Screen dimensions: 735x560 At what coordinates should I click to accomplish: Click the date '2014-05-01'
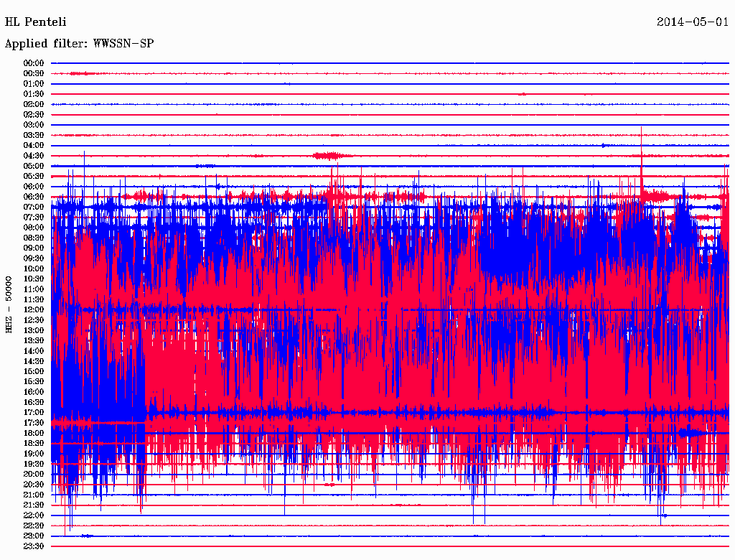pyautogui.click(x=693, y=22)
